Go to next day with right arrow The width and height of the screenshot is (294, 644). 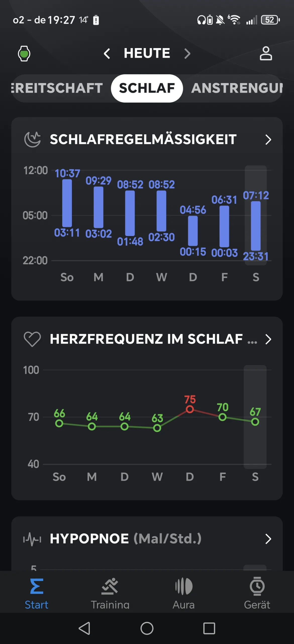pos(187,54)
